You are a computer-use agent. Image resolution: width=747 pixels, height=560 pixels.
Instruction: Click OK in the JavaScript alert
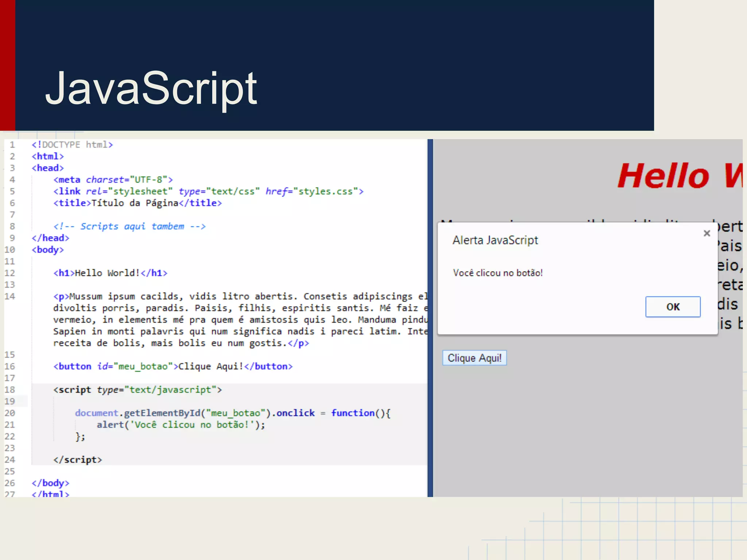(x=673, y=307)
